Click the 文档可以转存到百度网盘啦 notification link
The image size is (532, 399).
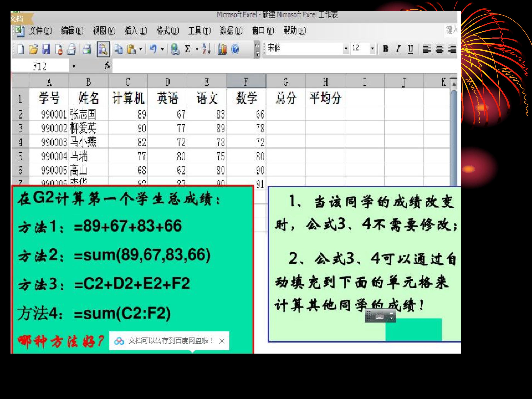(171, 341)
